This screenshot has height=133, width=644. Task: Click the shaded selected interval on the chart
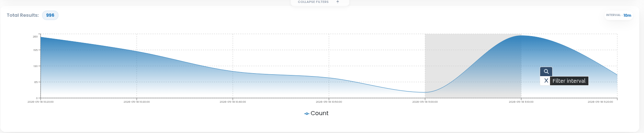point(473,66)
